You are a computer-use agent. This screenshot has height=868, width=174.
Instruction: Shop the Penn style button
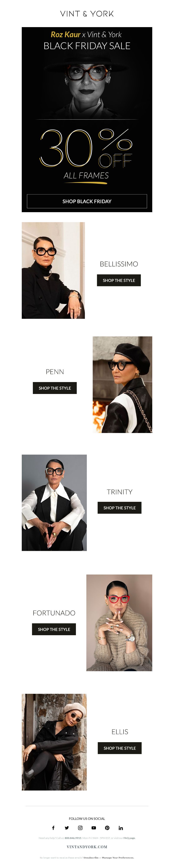[x=55, y=388]
